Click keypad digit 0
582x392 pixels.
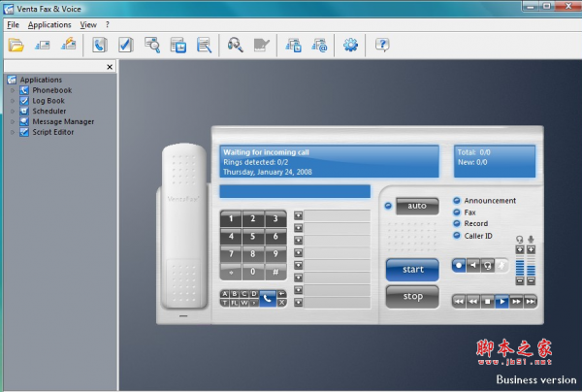(x=253, y=272)
